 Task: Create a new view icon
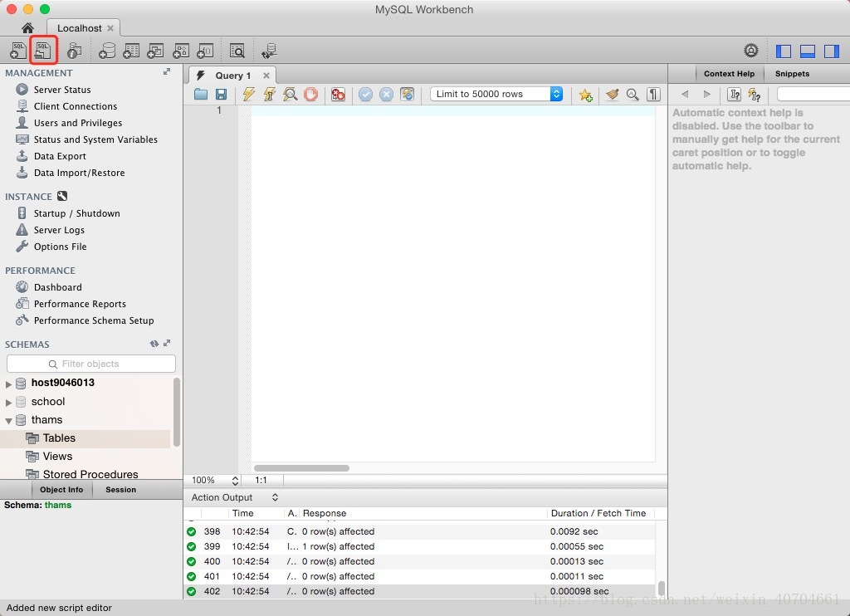coord(155,51)
